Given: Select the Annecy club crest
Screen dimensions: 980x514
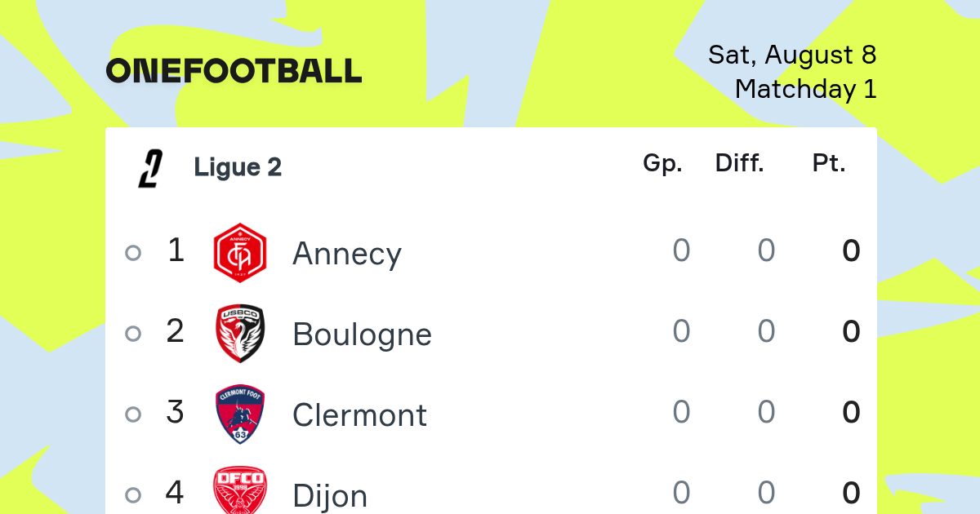Looking at the screenshot, I should pyautogui.click(x=239, y=253).
